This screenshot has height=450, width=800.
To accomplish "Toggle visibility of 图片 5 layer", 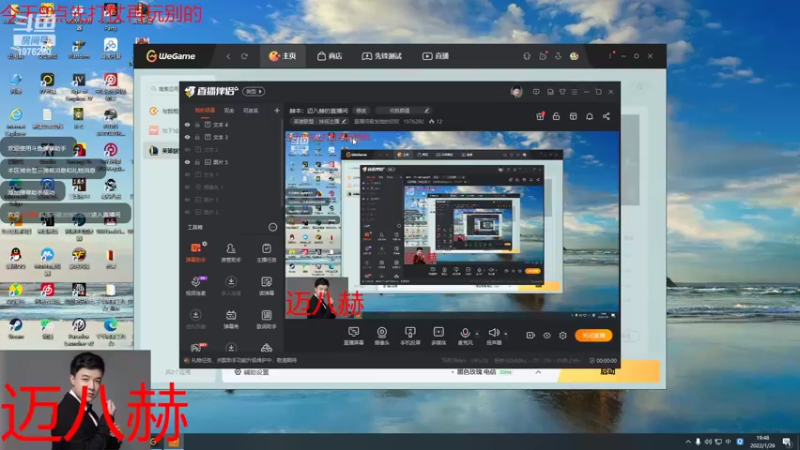I will point(187,162).
